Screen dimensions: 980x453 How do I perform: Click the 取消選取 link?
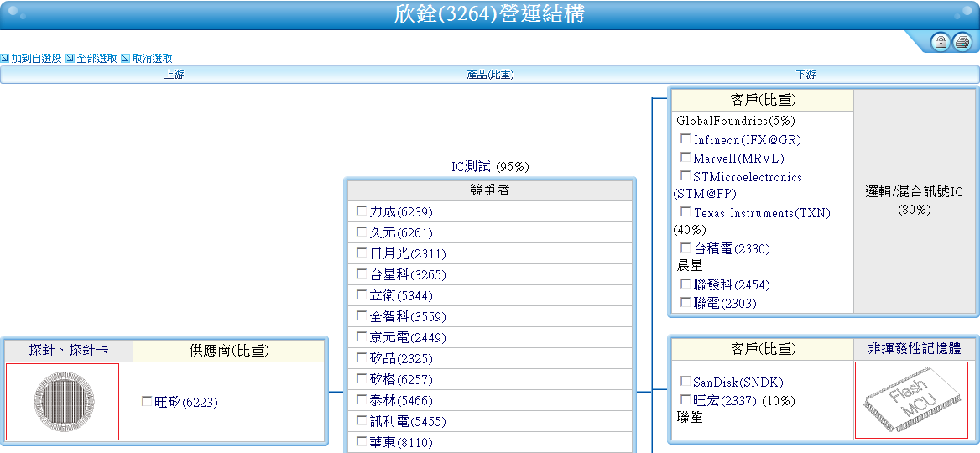(x=153, y=58)
